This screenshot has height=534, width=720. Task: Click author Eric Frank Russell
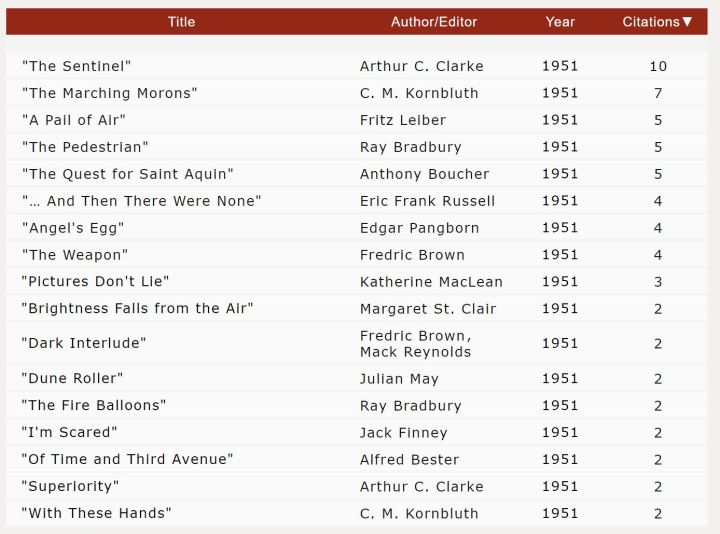(x=427, y=201)
